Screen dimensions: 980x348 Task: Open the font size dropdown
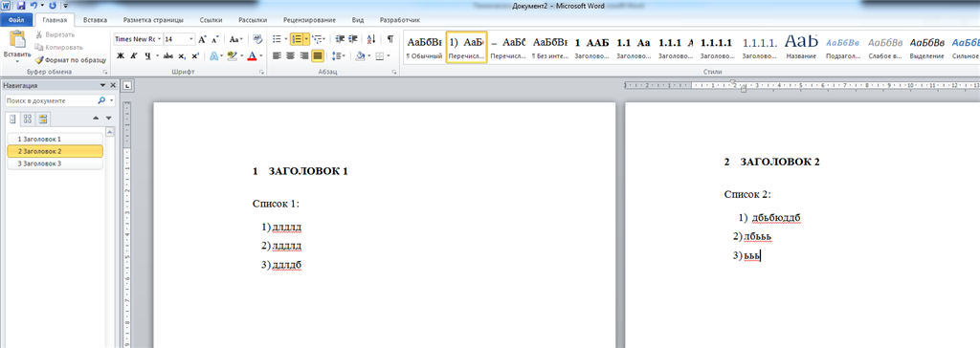(191, 39)
